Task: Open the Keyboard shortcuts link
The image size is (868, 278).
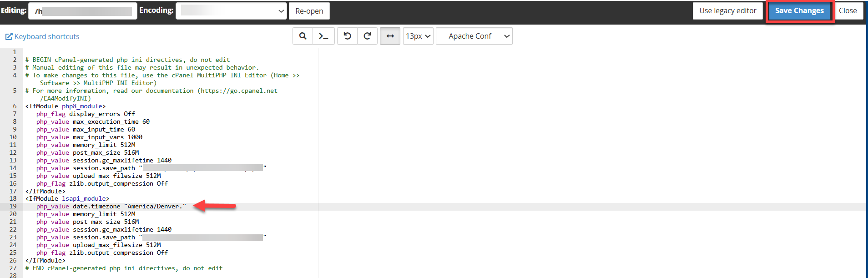Action: point(47,36)
